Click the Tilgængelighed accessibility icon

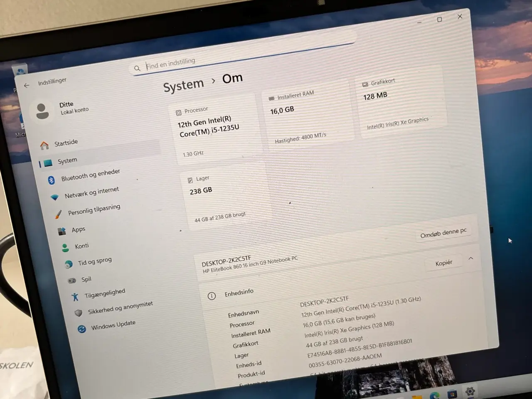(75, 297)
